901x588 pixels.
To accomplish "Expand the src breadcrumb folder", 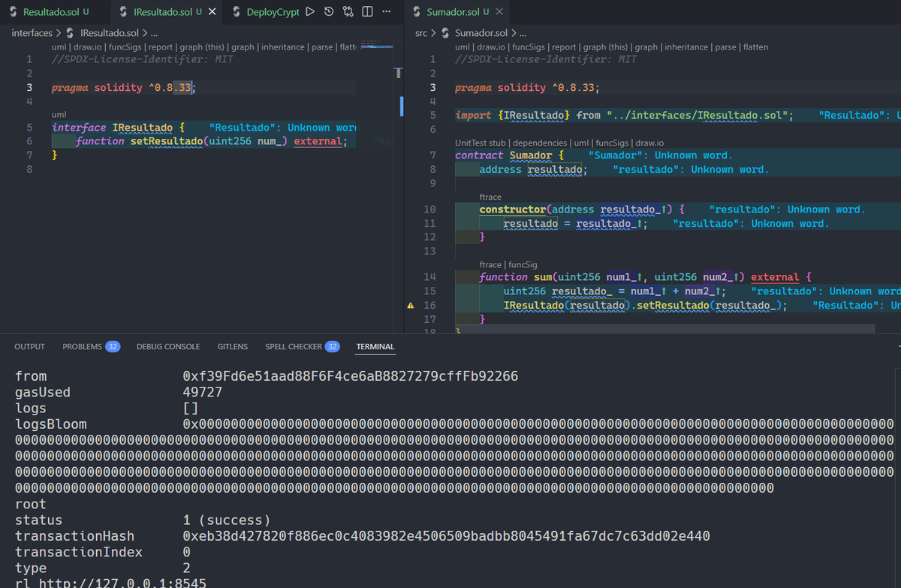I will tap(421, 33).
